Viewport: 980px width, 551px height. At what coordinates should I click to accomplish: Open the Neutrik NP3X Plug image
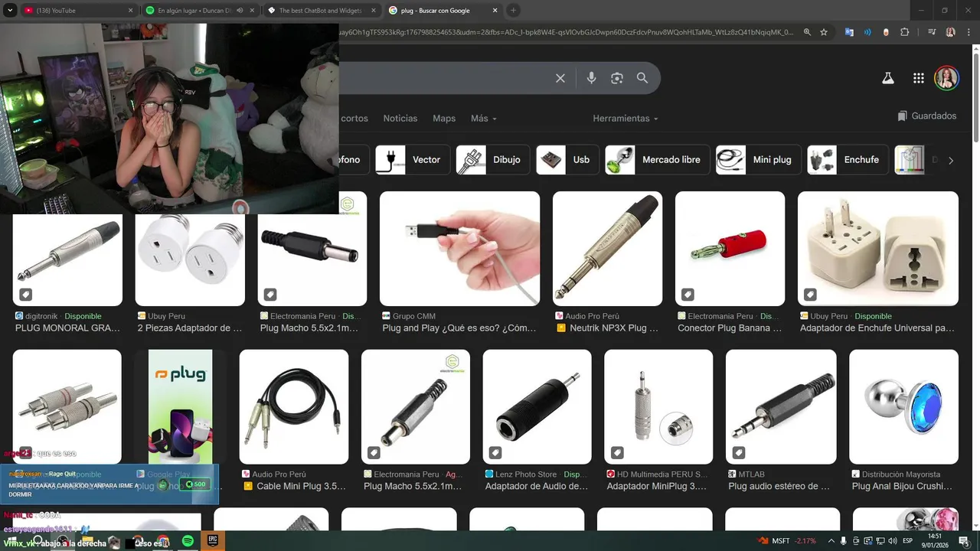pyautogui.click(x=607, y=249)
